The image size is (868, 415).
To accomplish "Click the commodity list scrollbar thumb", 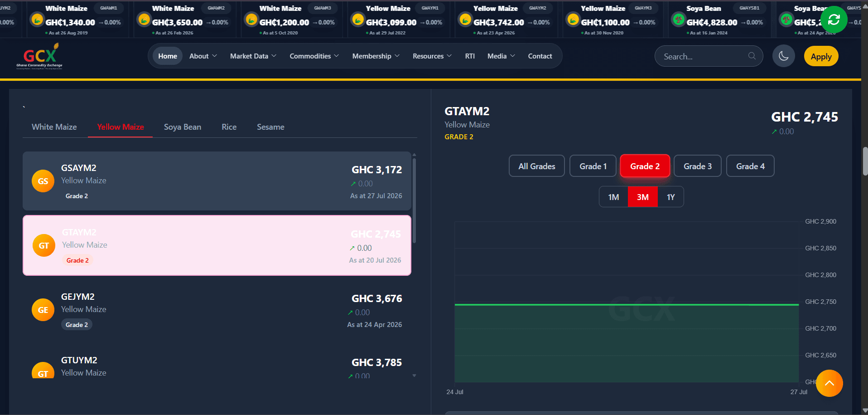I will (x=414, y=200).
